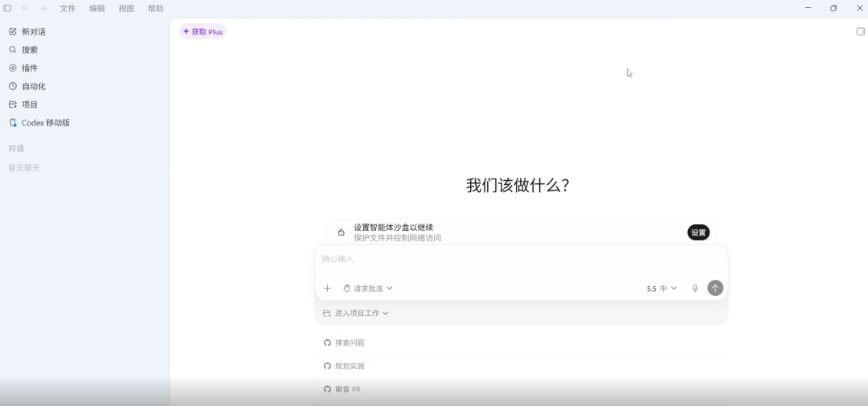Click the send arrow button
868x406 pixels.
pyautogui.click(x=715, y=288)
